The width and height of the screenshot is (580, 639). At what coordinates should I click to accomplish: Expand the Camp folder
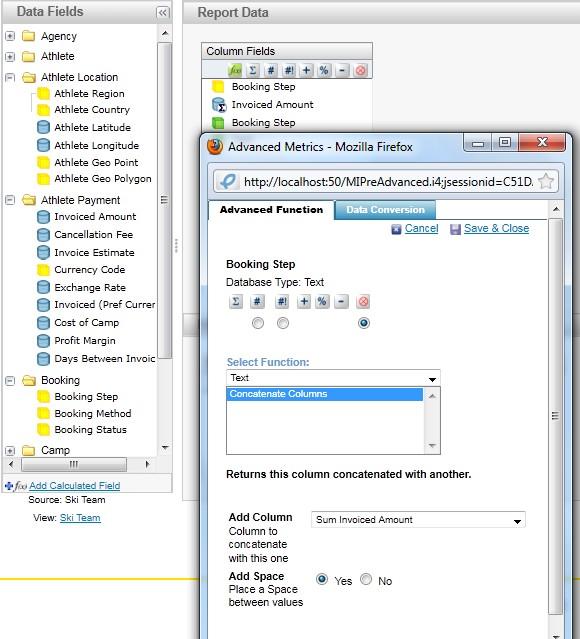(10, 450)
